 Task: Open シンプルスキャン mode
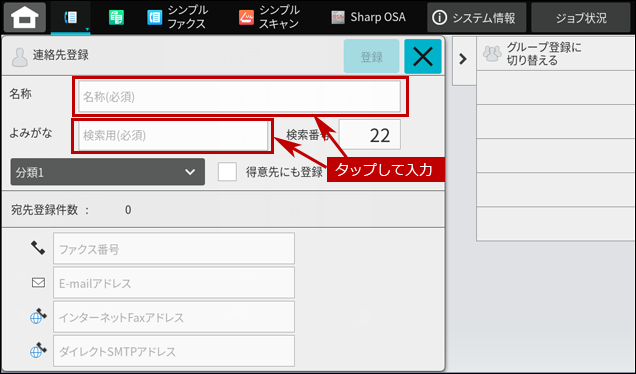pyautogui.click(x=269, y=17)
